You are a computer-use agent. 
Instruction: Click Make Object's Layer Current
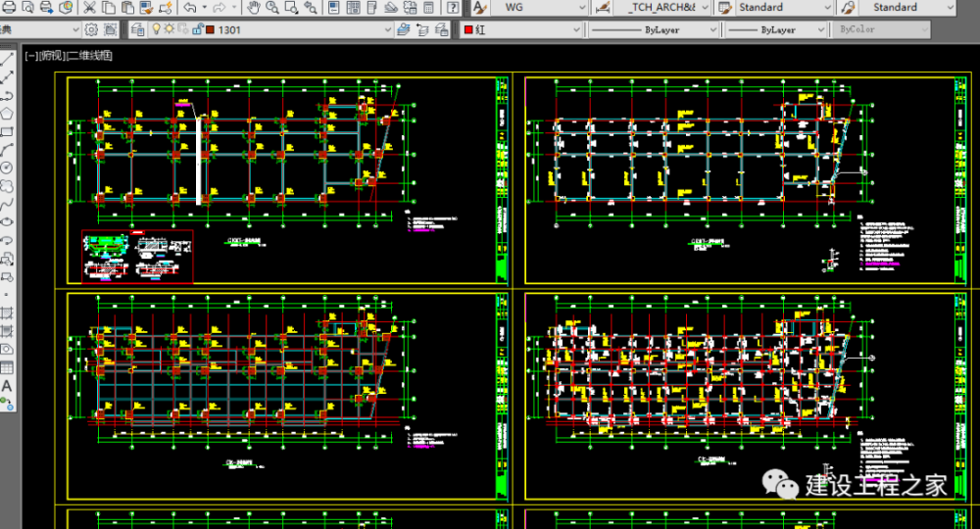[x=404, y=29]
